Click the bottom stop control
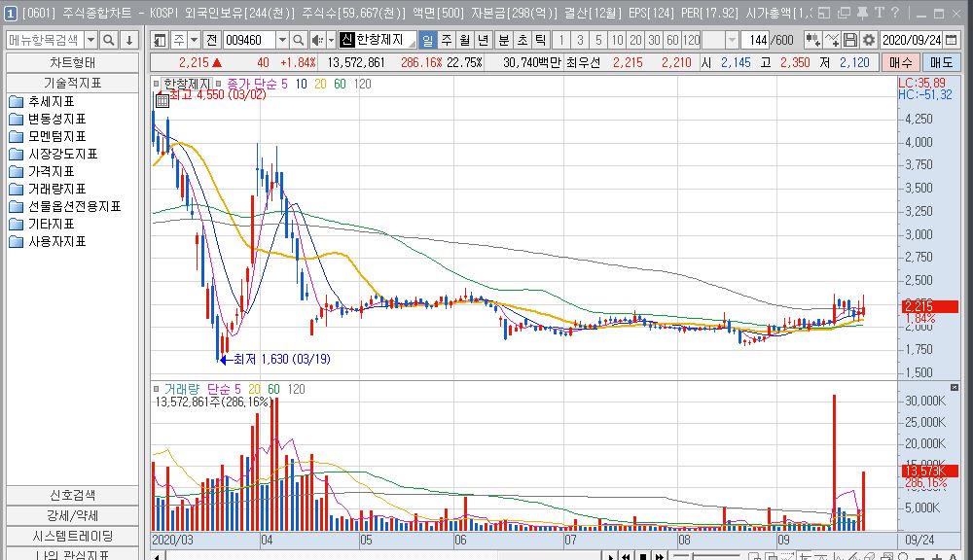Image resolution: width=973 pixels, height=560 pixels. pos(643,556)
